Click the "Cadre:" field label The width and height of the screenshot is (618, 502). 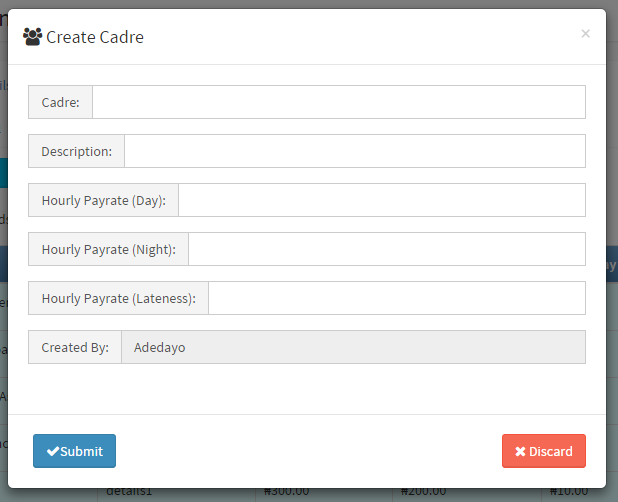(x=60, y=102)
